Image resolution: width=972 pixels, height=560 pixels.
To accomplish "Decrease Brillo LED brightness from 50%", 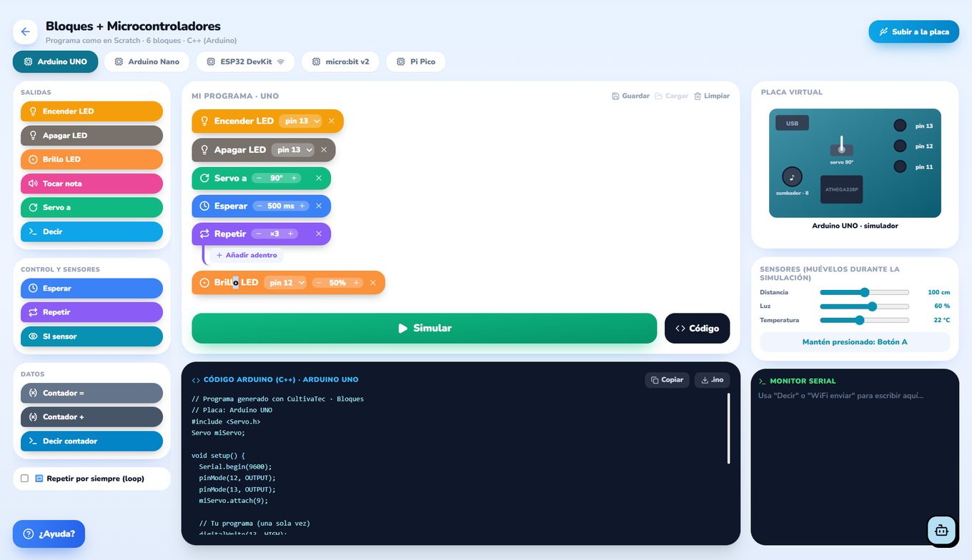I will pos(319,283).
